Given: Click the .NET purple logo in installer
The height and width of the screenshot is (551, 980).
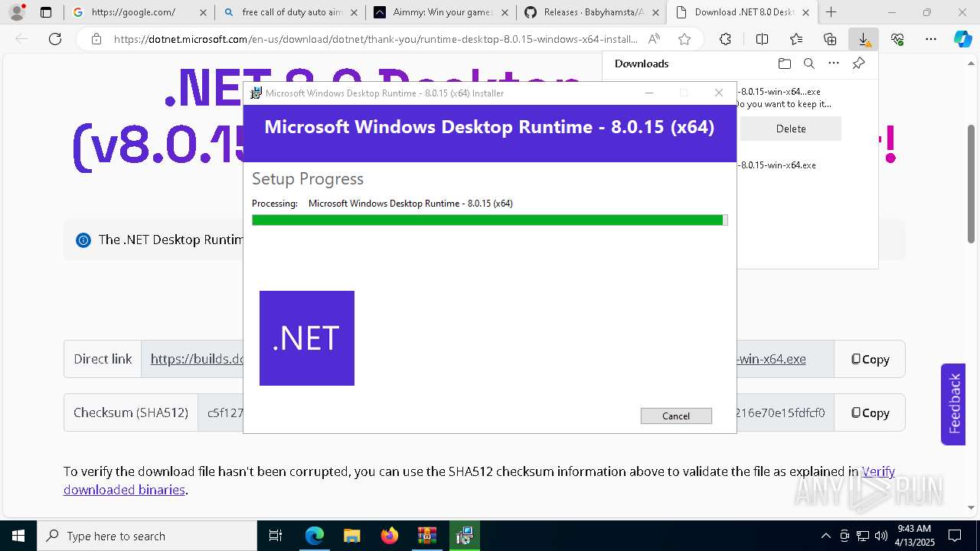Looking at the screenshot, I should [307, 338].
